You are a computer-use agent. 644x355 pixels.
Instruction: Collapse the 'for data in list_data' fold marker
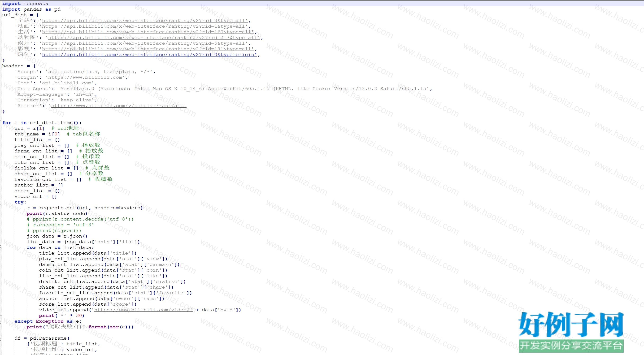pos(1,247)
